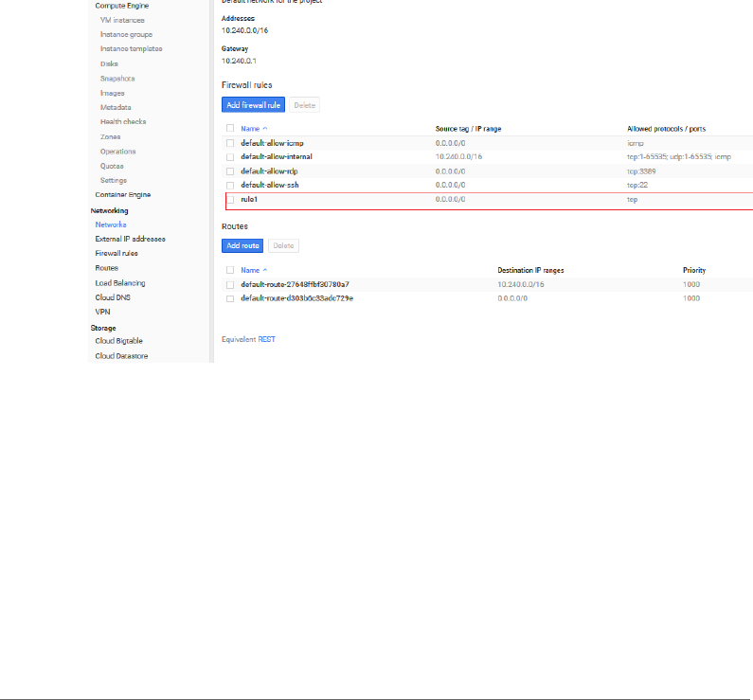The height and width of the screenshot is (700, 753).
Task: Open Cloud Datastore in the sidebar
Action: (121, 356)
